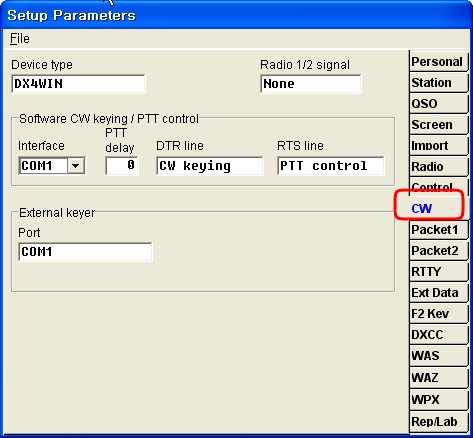
Task: Go to the Import tab
Action: point(438,145)
